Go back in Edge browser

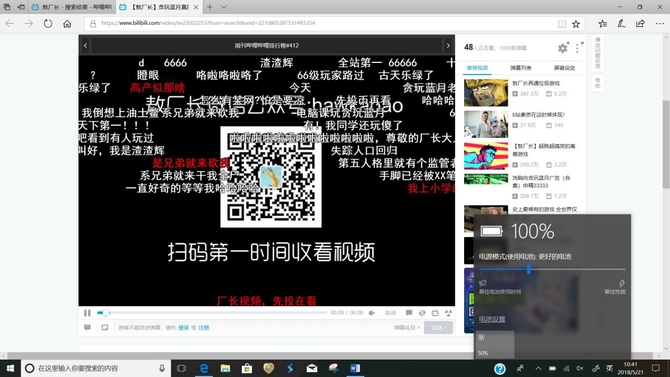(x=9, y=24)
